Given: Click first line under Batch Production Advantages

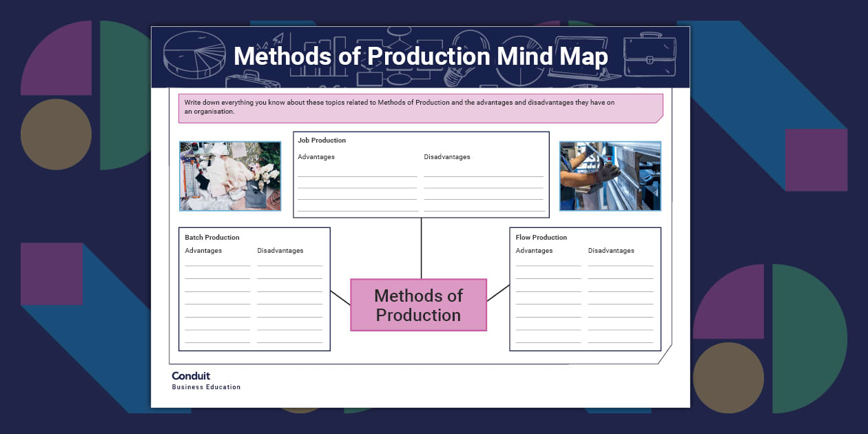Looking at the screenshot, I should tap(217, 264).
